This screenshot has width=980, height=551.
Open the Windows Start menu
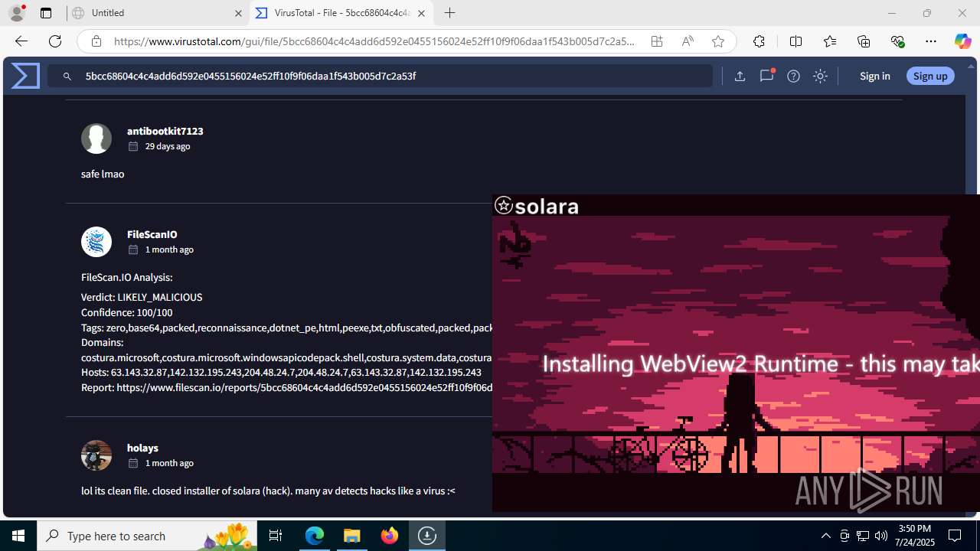tap(18, 536)
